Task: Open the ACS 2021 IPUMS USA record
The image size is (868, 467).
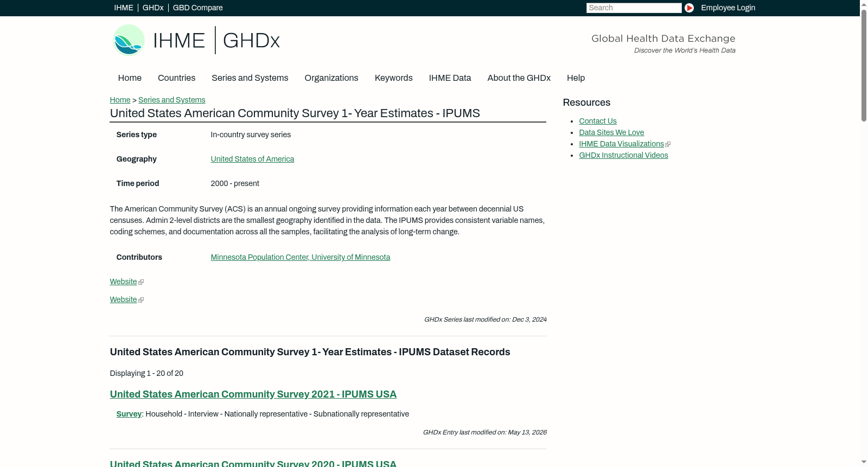Action: click(x=253, y=394)
